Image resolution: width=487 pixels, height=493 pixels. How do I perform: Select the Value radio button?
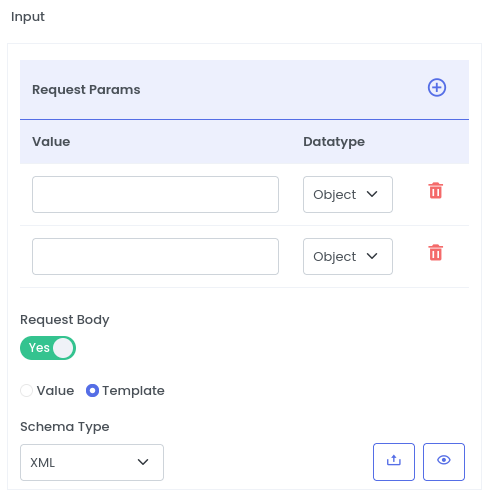coord(26,391)
